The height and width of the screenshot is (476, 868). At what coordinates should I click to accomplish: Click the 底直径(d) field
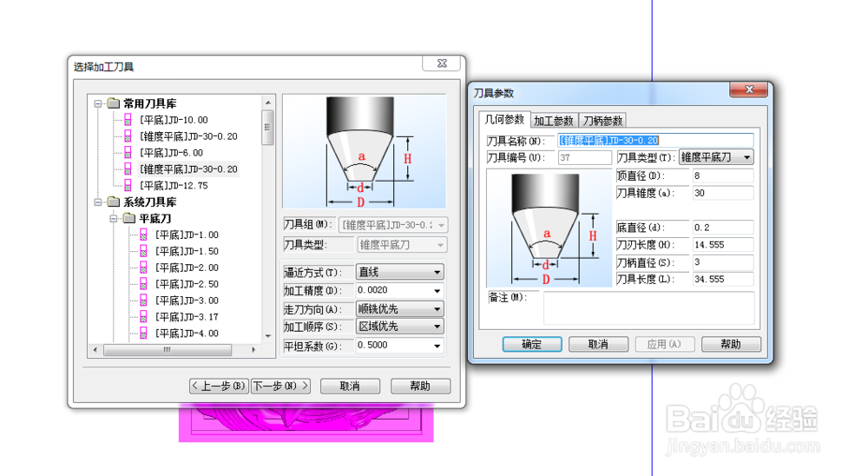pos(722,228)
